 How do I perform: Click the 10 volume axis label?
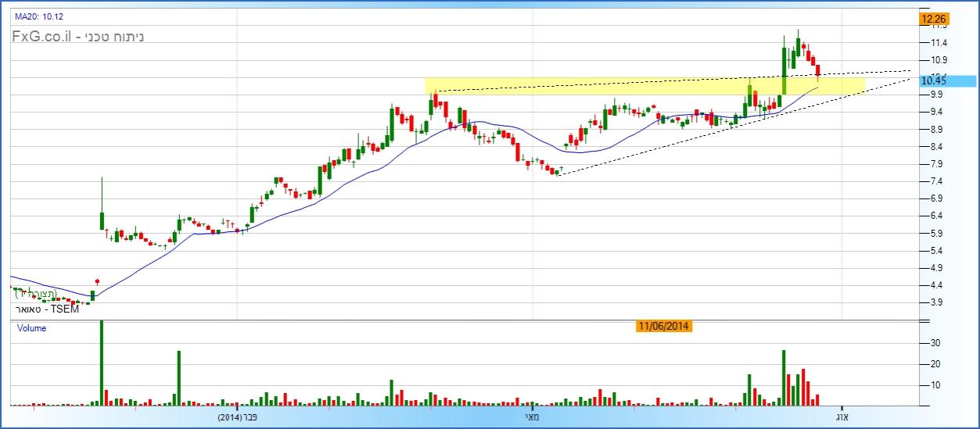click(934, 385)
